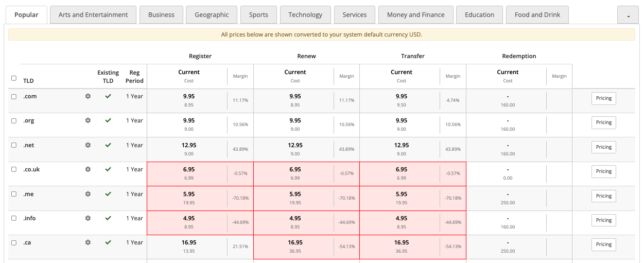Open the Food and Drink tab
Screen dimensions: 644x263
tap(537, 15)
